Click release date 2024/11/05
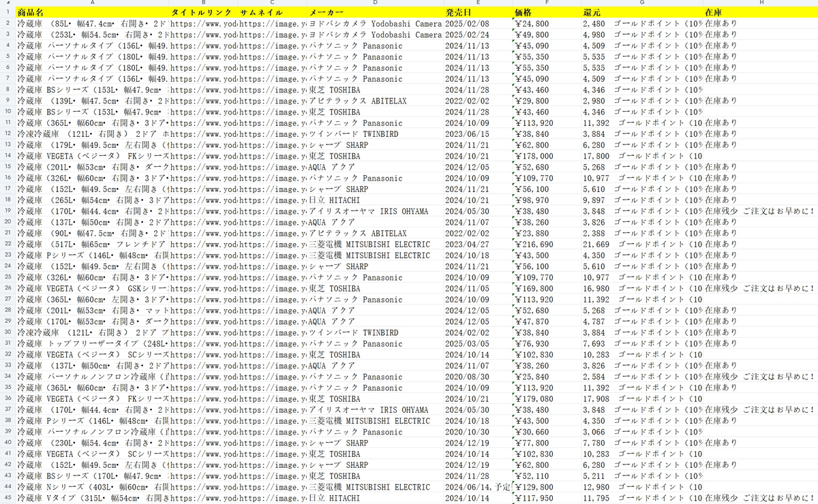818x504 pixels. click(x=478, y=289)
